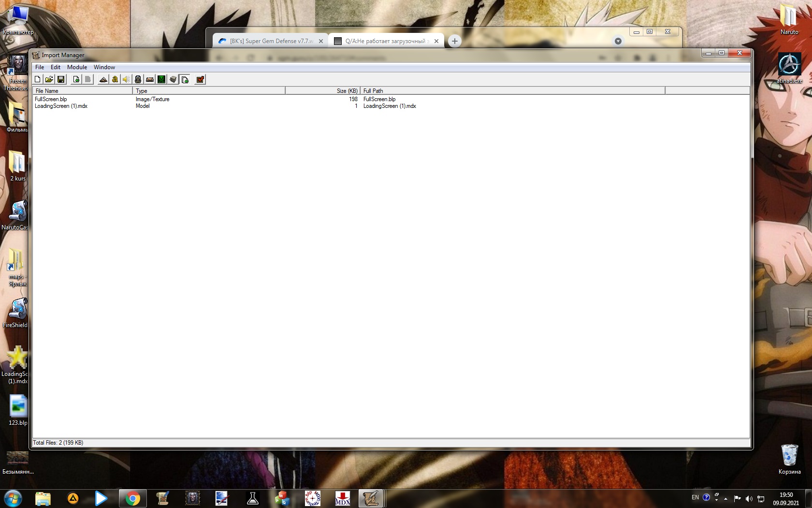812x508 pixels.
Task: Open the Module menu
Action: pos(77,67)
